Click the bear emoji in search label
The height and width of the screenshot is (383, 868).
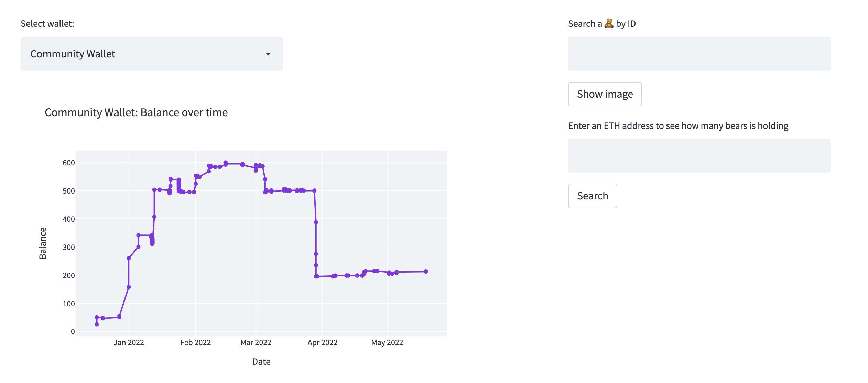(609, 23)
